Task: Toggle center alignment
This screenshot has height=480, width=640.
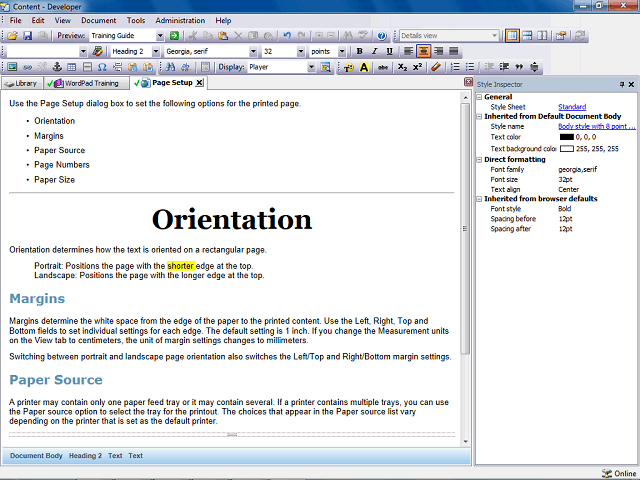Action: [x=423, y=51]
